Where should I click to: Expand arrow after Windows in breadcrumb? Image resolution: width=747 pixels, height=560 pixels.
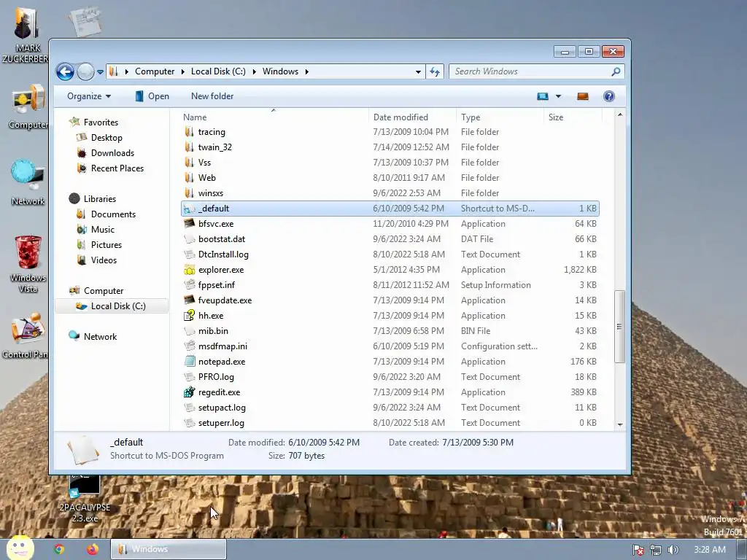[307, 72]
